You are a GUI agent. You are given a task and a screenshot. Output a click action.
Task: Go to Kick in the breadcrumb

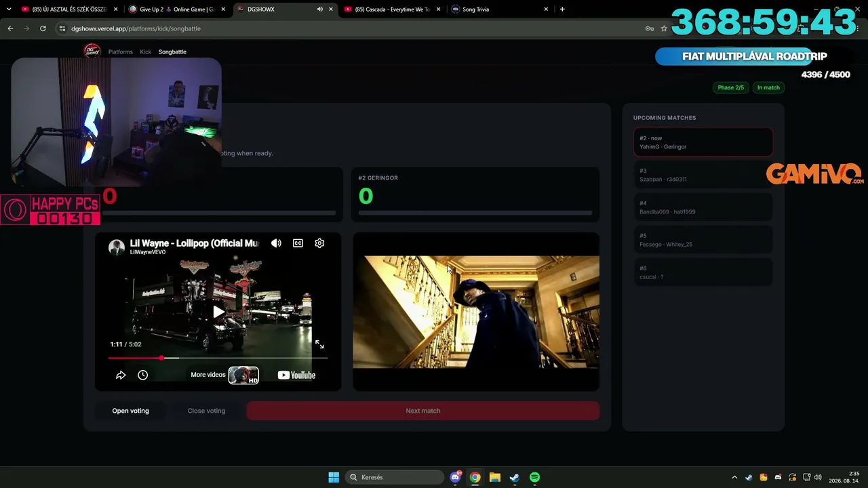(x=145, y=52)
